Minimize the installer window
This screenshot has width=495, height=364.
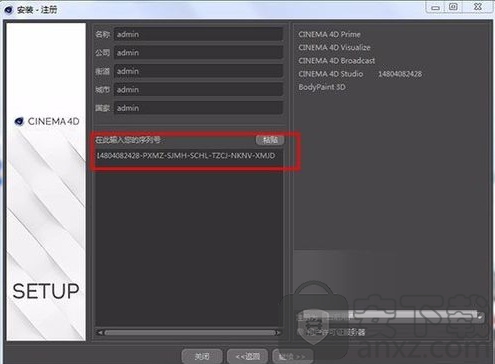tap(435, 7)
